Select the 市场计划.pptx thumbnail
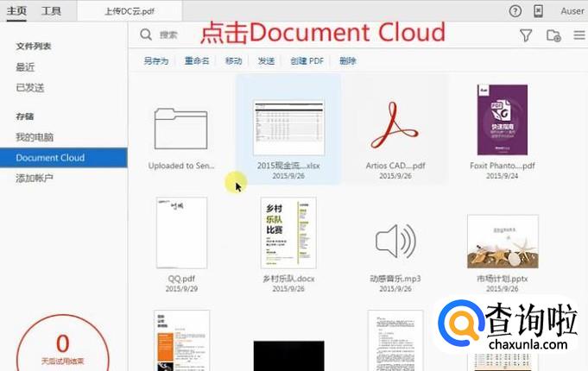The height and width of the screenshot is (371, 588). (x=503, y=242)
